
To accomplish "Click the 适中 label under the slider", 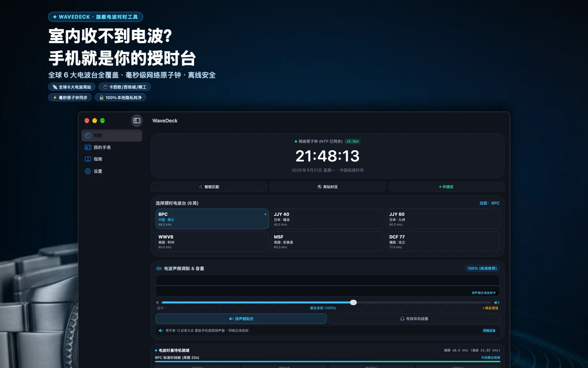I will (160, 308).
